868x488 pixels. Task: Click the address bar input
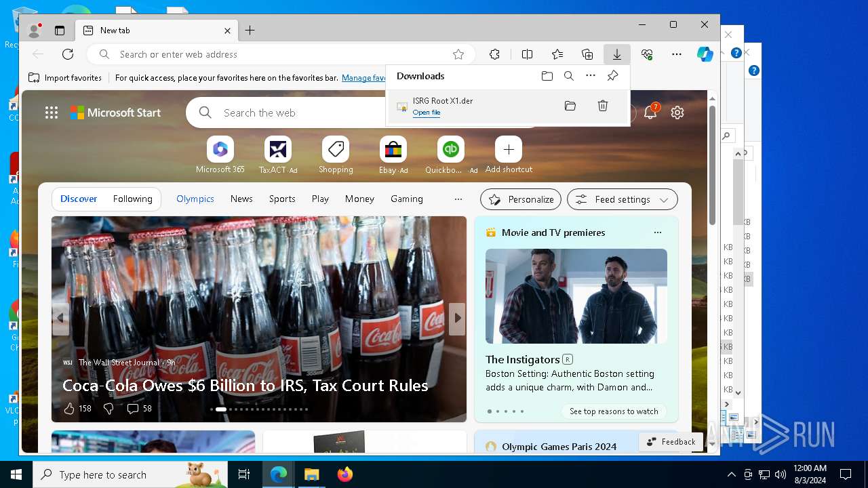pos(281,54)
